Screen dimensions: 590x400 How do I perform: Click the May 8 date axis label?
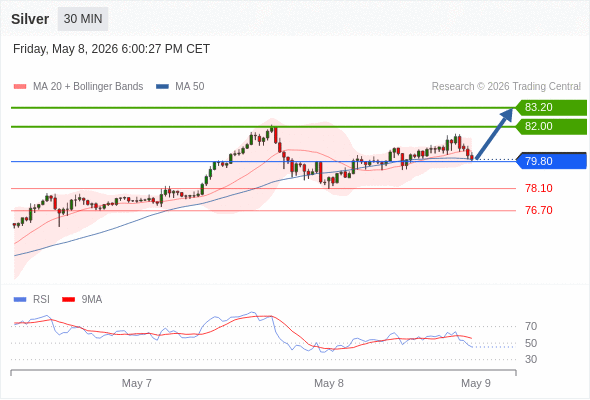tap(329, 383)
